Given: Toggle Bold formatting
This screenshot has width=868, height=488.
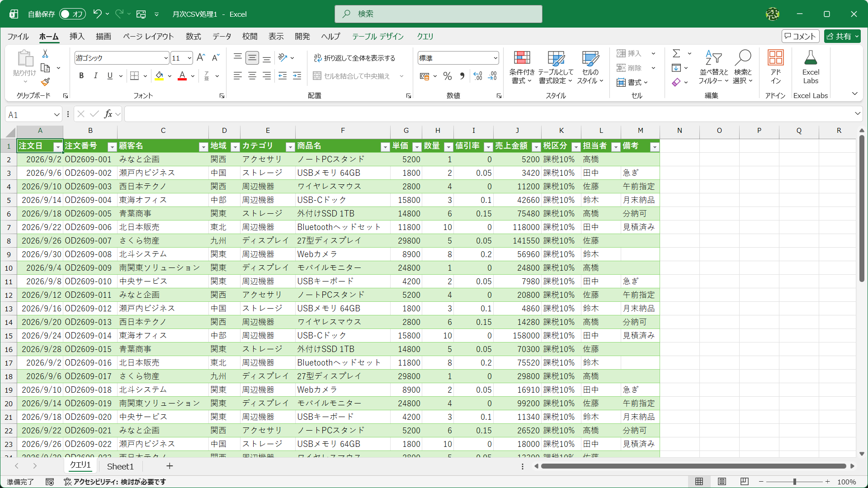Looking at the screenshot, I should (81, 76).
